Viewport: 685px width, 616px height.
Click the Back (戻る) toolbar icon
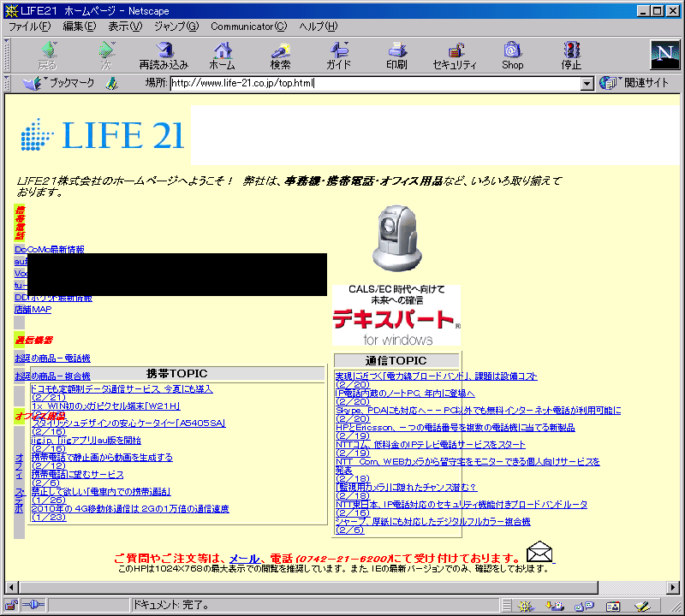[x=48, y=56]
